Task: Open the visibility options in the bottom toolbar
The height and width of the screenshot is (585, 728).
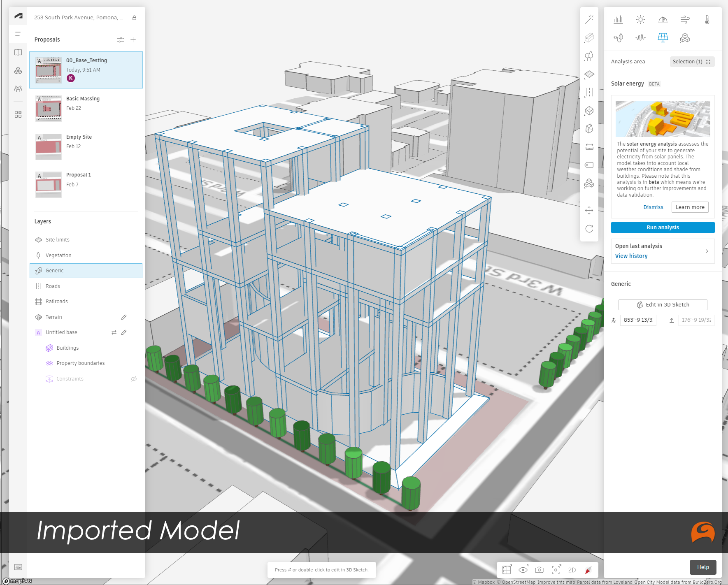Action: [x=523, y=570]
